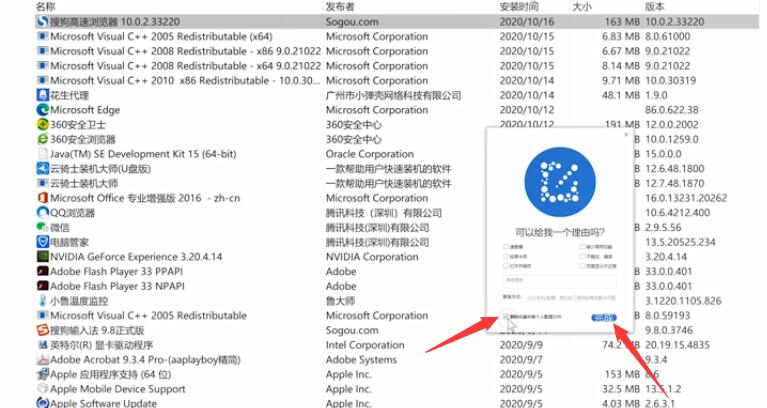This screenshot has width=767, height=408.
Task: Click the Apple Mobile Device Support icon
Action: (43, 389)
